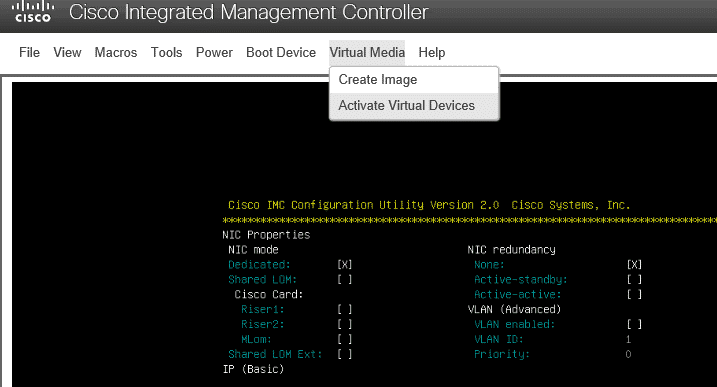This screenshot has height=387, width=717.
Task: Toggle the VLAN enabled checkbox
Action: tap(634, 324)
